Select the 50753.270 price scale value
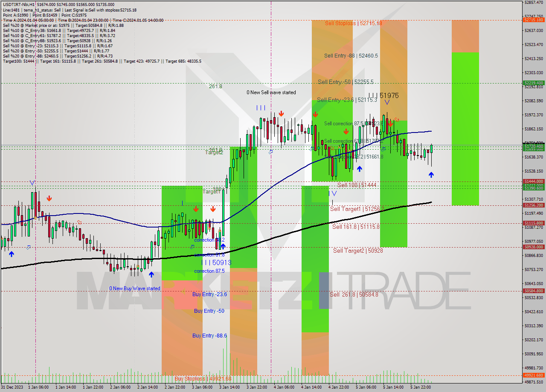 click(x=534, y=269)
